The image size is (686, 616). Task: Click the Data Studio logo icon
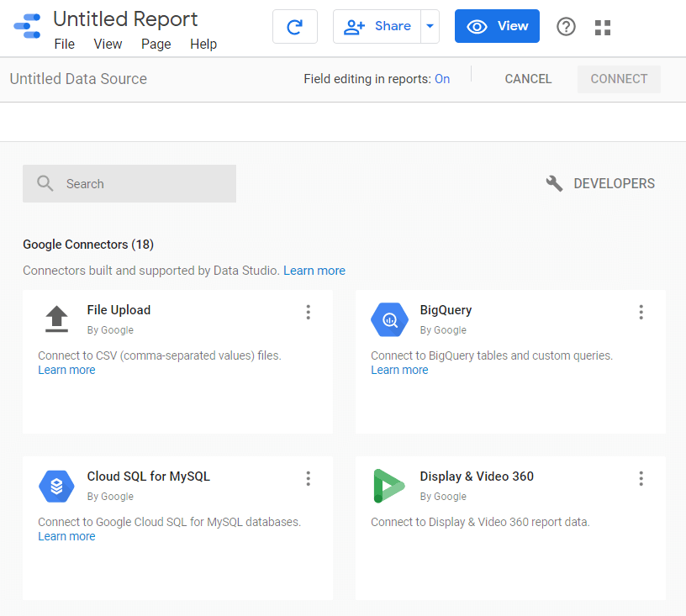pos(27,27)
